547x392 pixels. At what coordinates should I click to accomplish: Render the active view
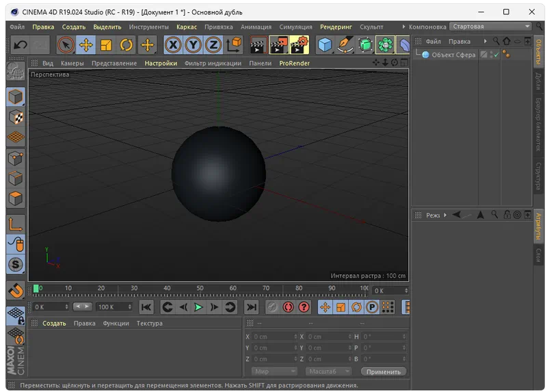[258, 44]
